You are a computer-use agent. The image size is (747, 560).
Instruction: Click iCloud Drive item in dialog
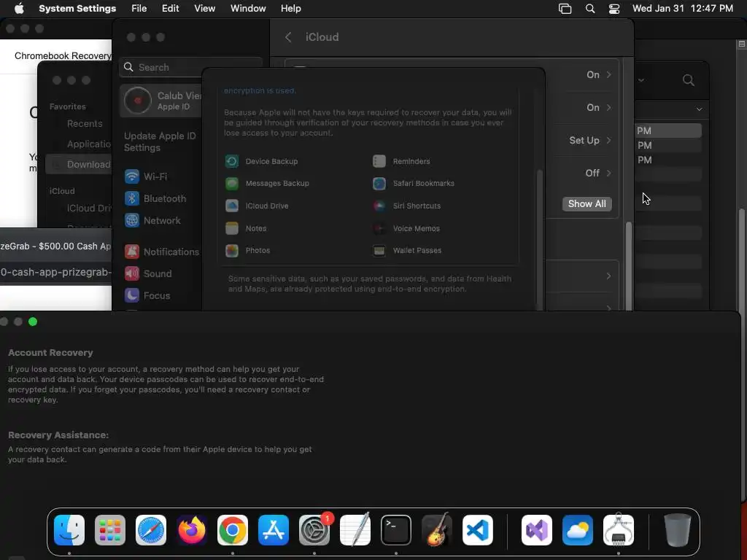(257, 206)
